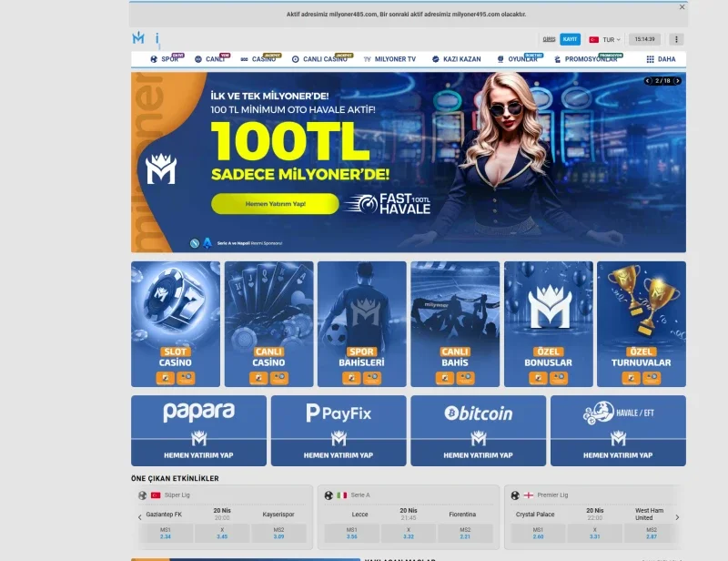Deposit with PayFix HEMEN YATIRIM YAP
This screenshot has height=561, width=728.
[339, 431]
